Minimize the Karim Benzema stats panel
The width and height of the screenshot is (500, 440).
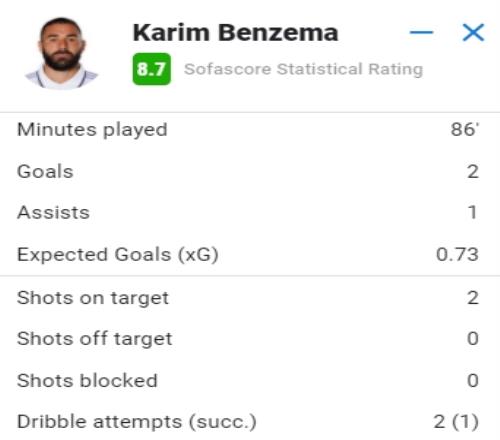[x=421, y=32]
